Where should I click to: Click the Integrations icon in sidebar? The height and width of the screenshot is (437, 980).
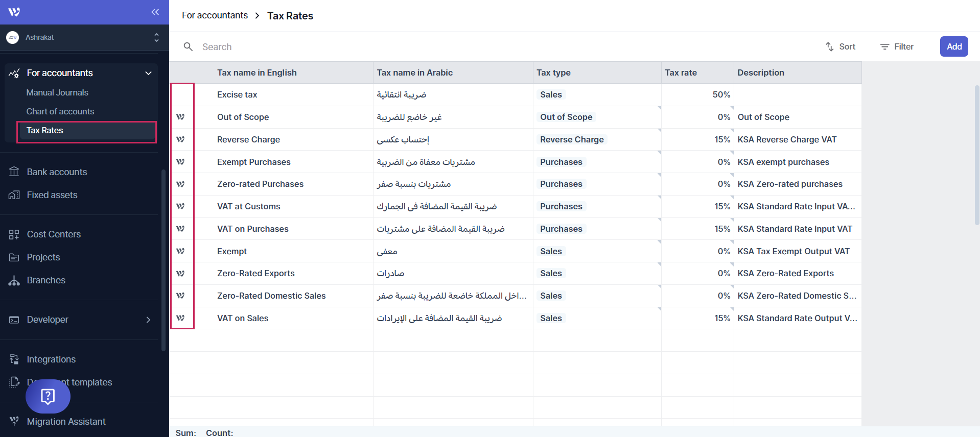(x=14, y=359)
